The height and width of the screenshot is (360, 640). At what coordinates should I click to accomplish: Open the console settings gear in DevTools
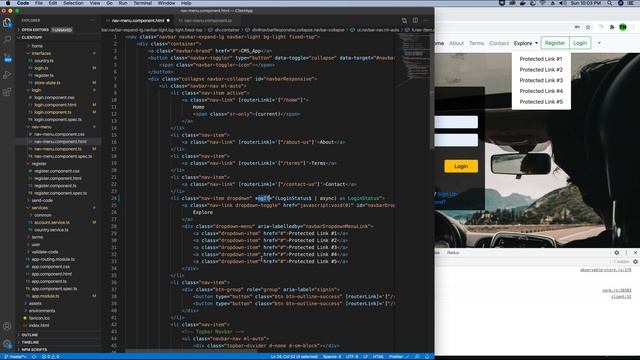coord(636,262)
